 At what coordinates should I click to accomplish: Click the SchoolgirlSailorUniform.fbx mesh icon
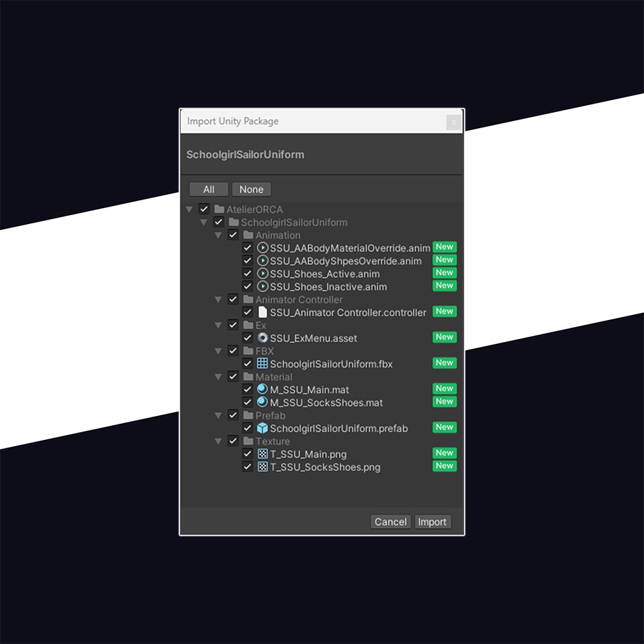[263, 363]
